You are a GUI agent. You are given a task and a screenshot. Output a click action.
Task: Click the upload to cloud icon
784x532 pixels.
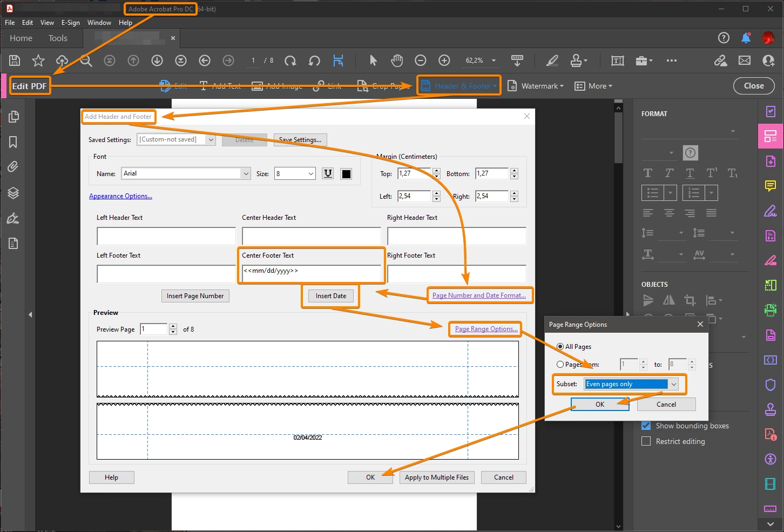[x=62, y=60]
